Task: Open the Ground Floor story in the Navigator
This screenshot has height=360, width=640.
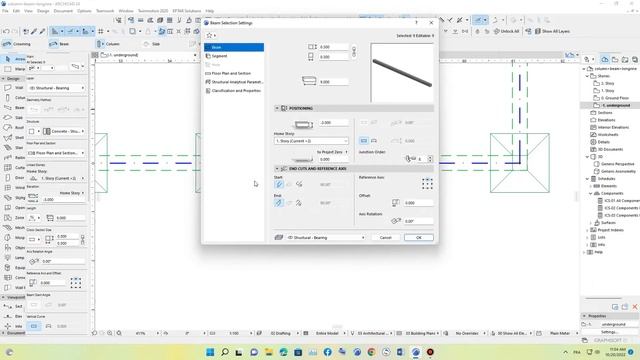Action: click(611, 98)
